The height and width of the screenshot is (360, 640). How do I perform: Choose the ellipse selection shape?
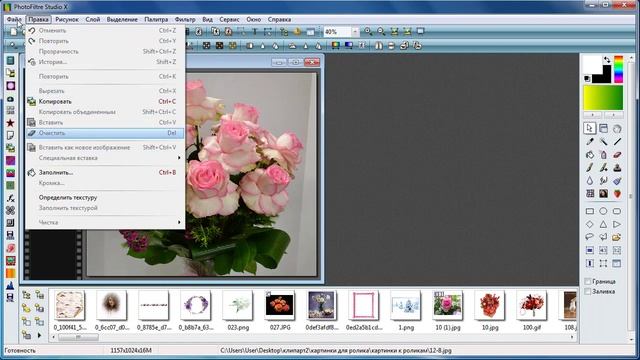603,211
